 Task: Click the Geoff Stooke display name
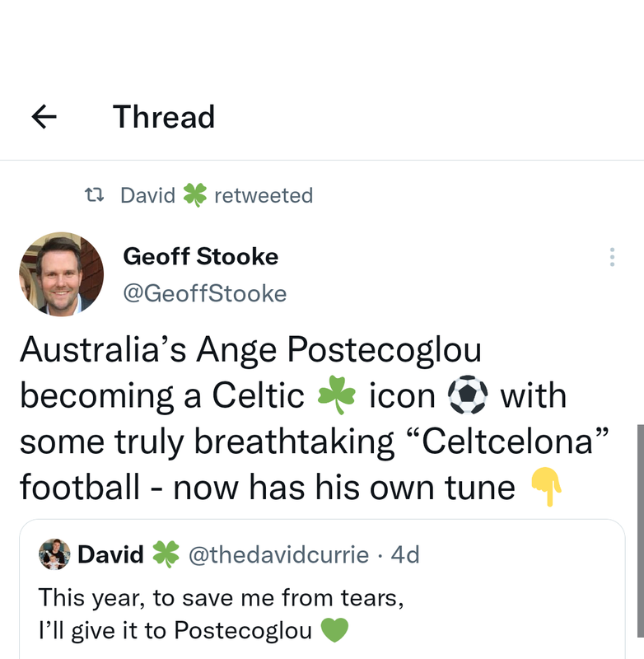(x=200, y=256)
